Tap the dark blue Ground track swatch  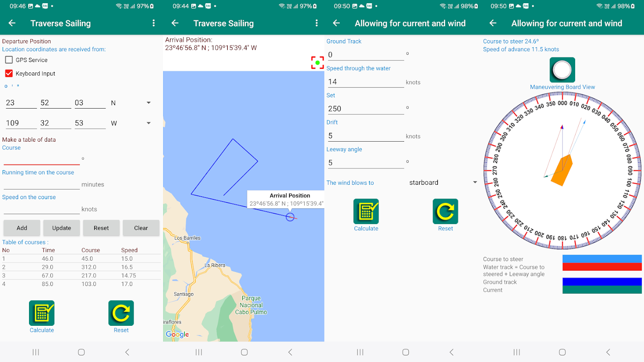[x=602, y=281]
